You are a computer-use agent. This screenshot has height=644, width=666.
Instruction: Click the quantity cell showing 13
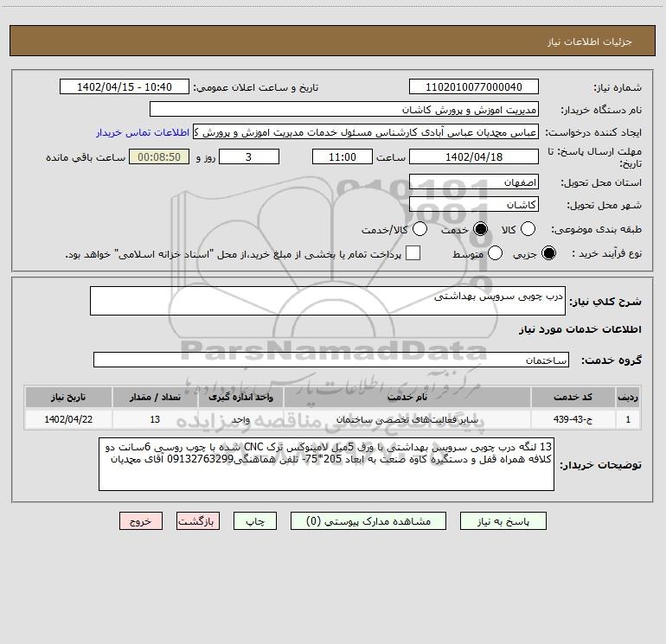tap(155, 419)
